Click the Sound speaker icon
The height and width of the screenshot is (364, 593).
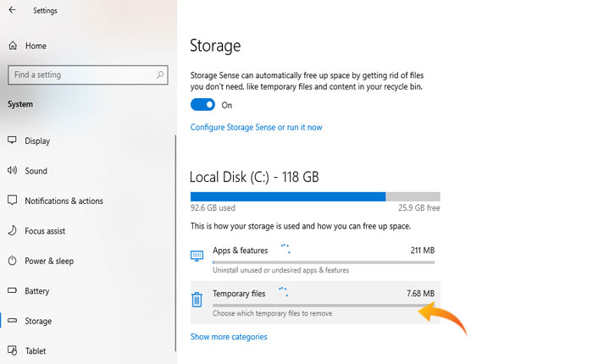coord(12,171)
